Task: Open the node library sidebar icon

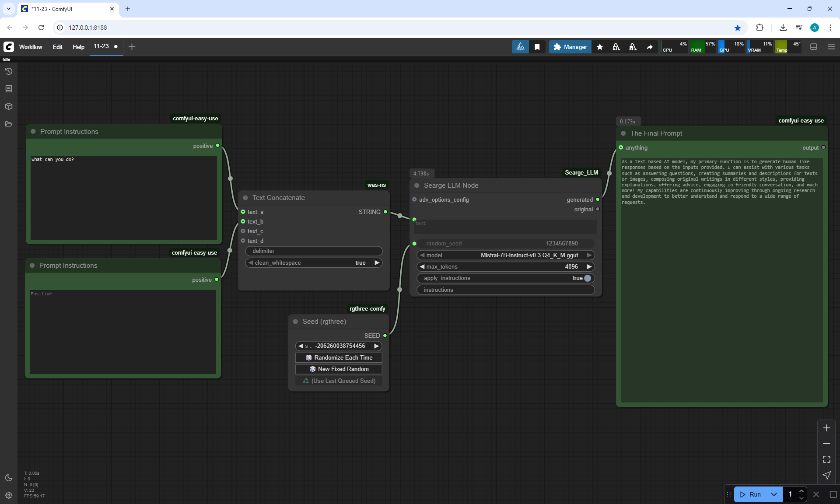Action: (8, 89)
